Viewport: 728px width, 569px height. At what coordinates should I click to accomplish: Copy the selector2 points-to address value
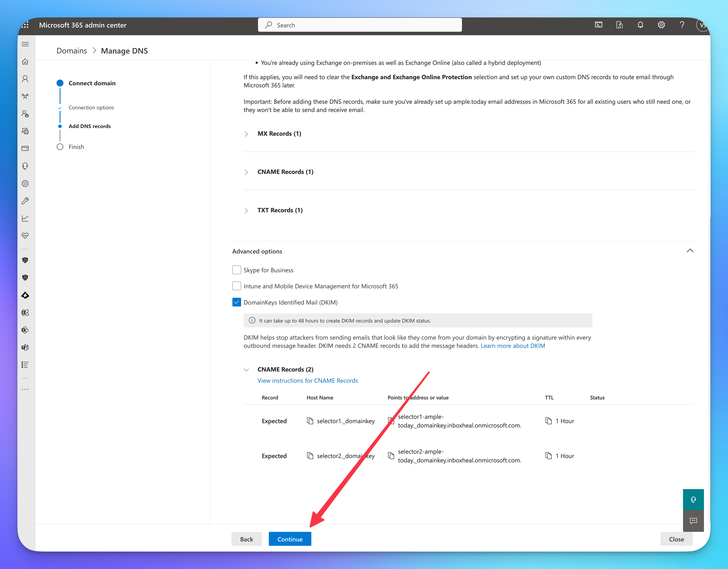pos(391,456)
